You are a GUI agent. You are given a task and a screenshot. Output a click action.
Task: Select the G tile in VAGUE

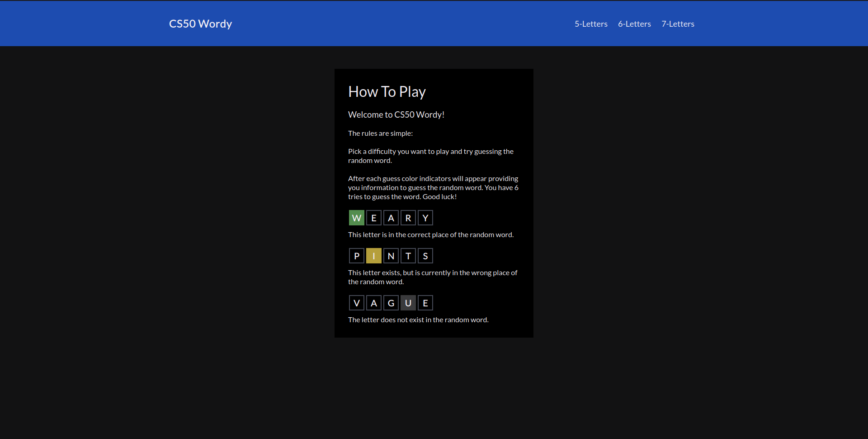391,303
